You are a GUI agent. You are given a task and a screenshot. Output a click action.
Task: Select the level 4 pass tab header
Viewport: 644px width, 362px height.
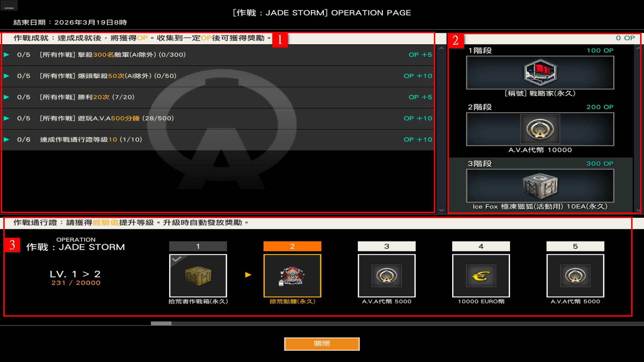tap(481, 246)
